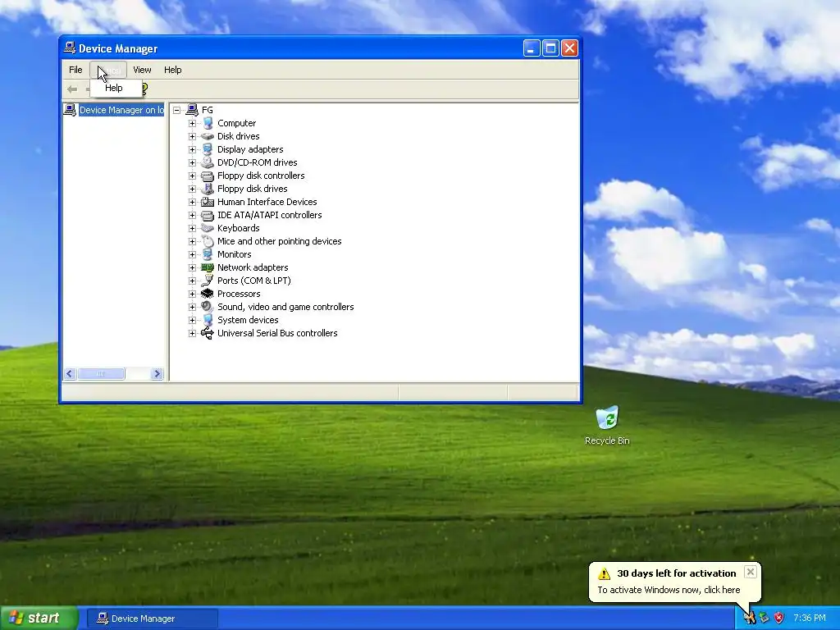This screenshot has width=840, height=630.
Task: Click the Start button
Action: (39, 619)
